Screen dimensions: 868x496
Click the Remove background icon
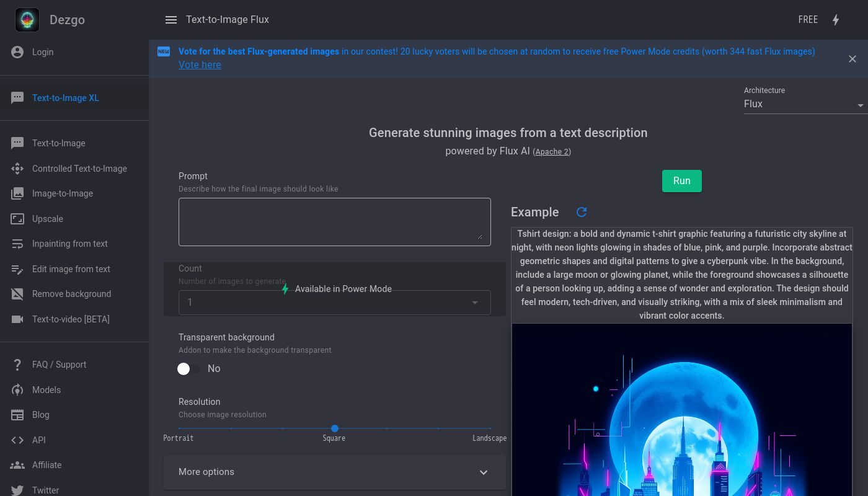pos(17,294)
